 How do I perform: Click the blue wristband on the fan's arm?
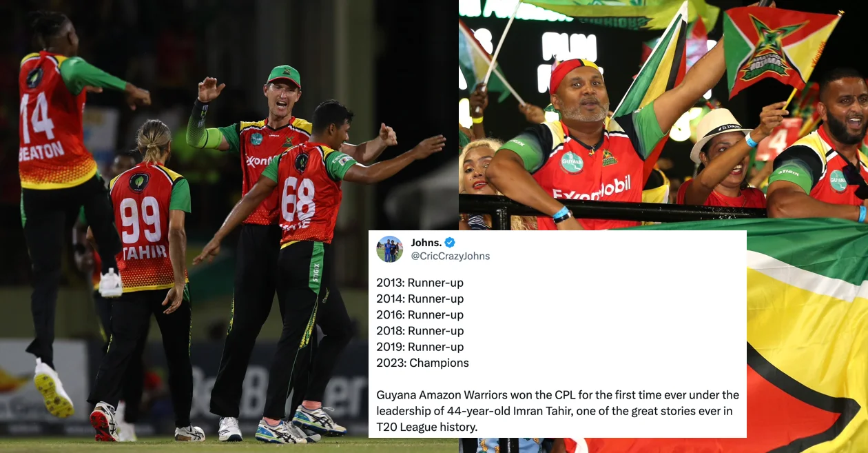[x=562, y=213]
